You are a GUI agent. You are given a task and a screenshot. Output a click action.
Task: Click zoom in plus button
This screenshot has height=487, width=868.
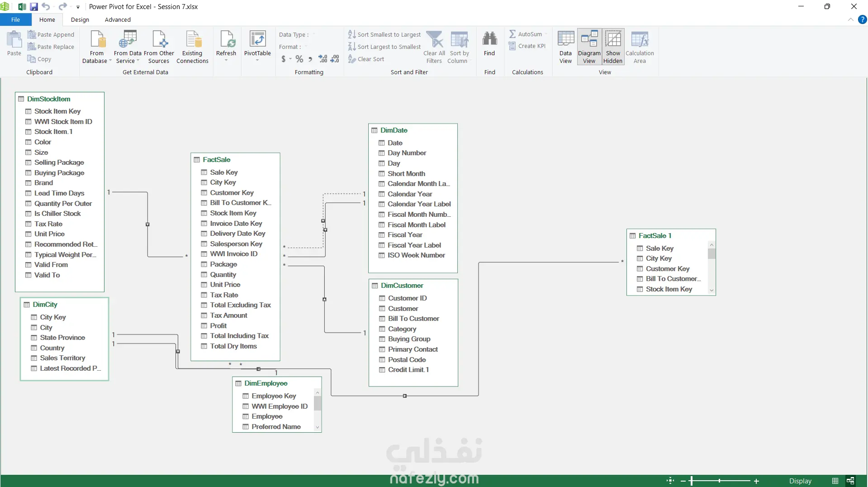pos(756,481)
